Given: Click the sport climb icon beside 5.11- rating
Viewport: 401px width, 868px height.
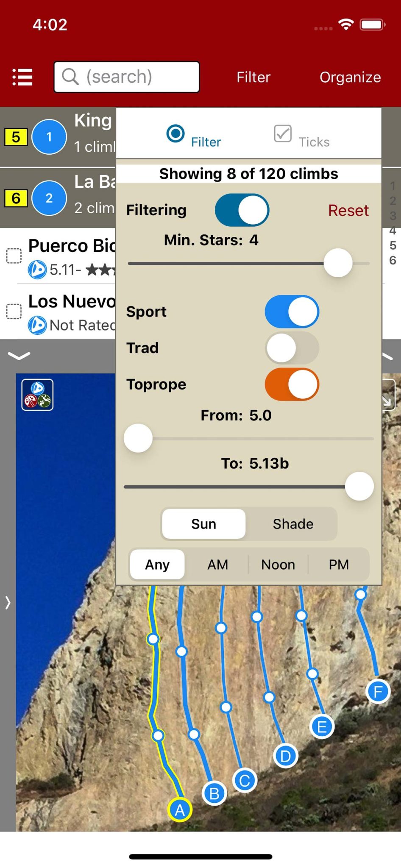Looking at the screenshot, I should (x=37, y=270).
